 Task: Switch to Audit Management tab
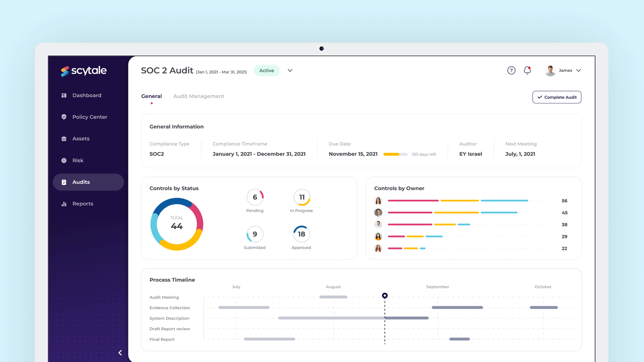point(199,96)
